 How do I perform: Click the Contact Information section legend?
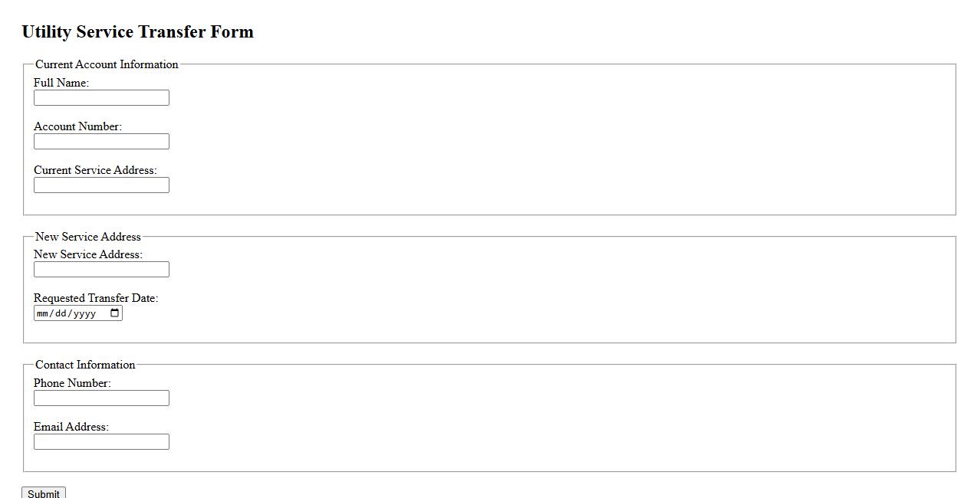pos(85,365)
